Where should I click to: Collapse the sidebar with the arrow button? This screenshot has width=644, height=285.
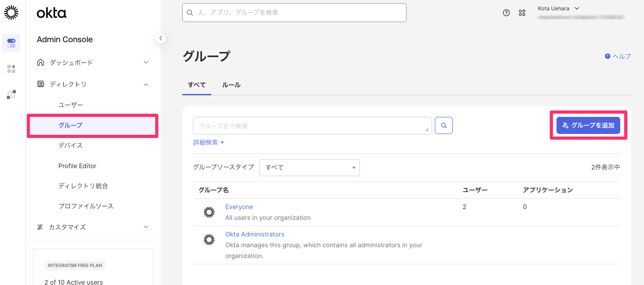[161, 38]
